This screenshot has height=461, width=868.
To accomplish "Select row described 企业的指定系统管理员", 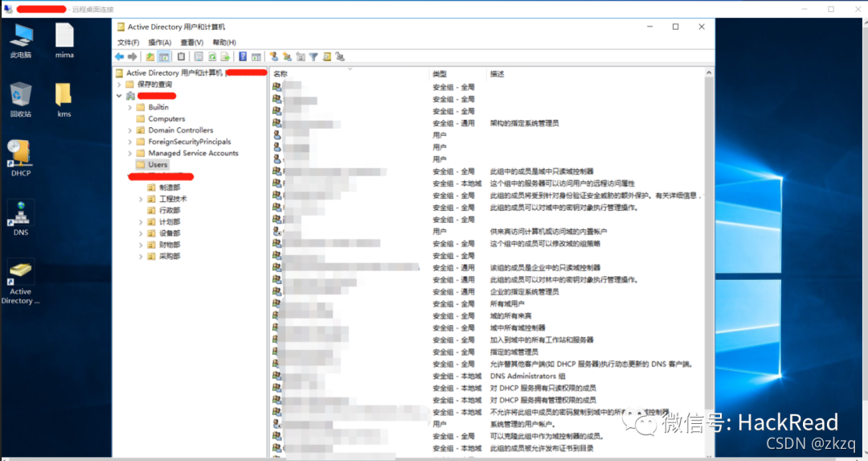I will click(487, 291).
